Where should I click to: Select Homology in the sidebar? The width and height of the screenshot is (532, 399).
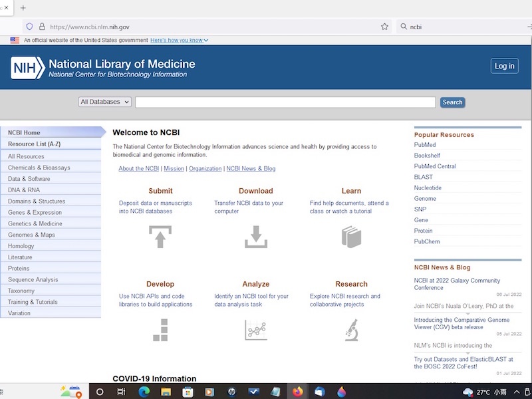point(51,245)
